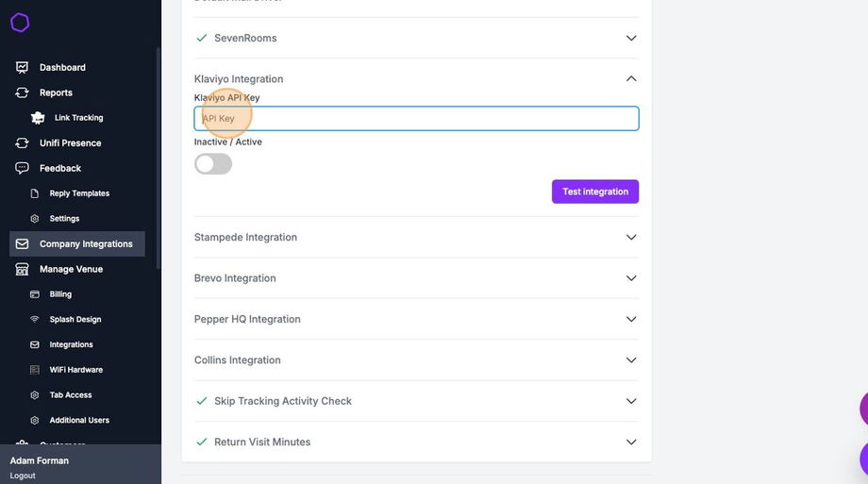
Task: Click the Dashboard icon in sidebar
Action: (x=22, y=68)
